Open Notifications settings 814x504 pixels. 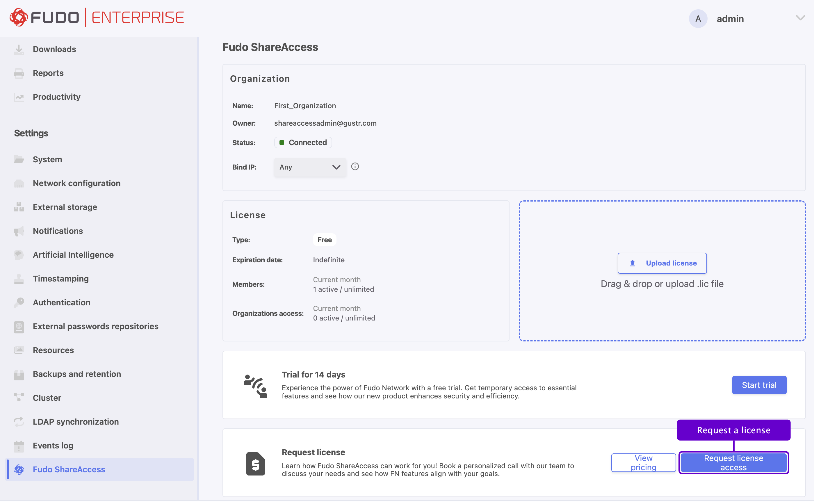tap(58, 231)
